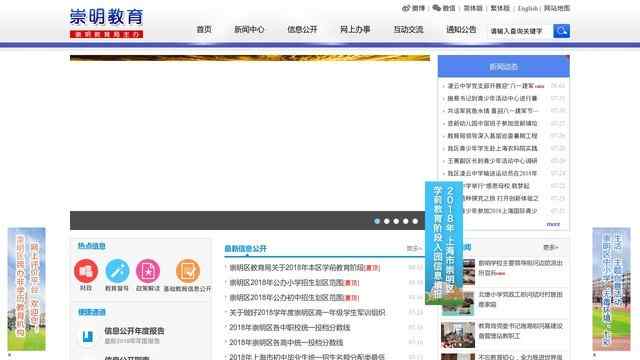This screenshot has width=640, height=360.
Task: Open the WeChat 微信 icon
Action: 436,8
